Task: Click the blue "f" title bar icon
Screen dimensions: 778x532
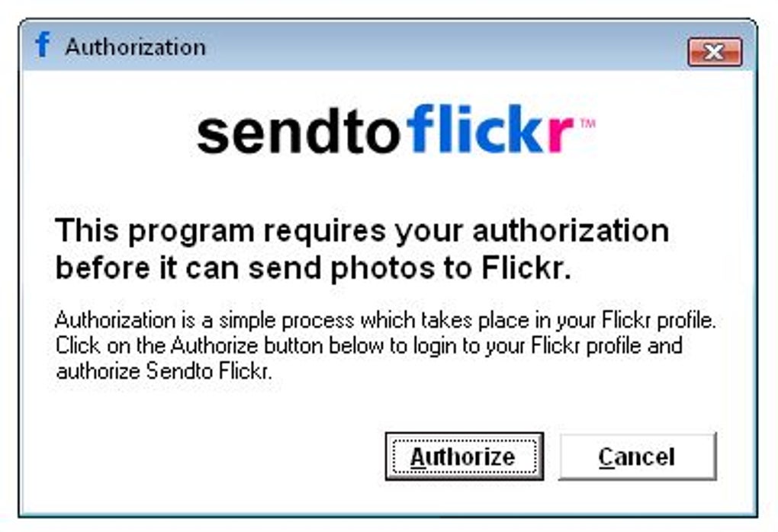Action: point(43,45)
